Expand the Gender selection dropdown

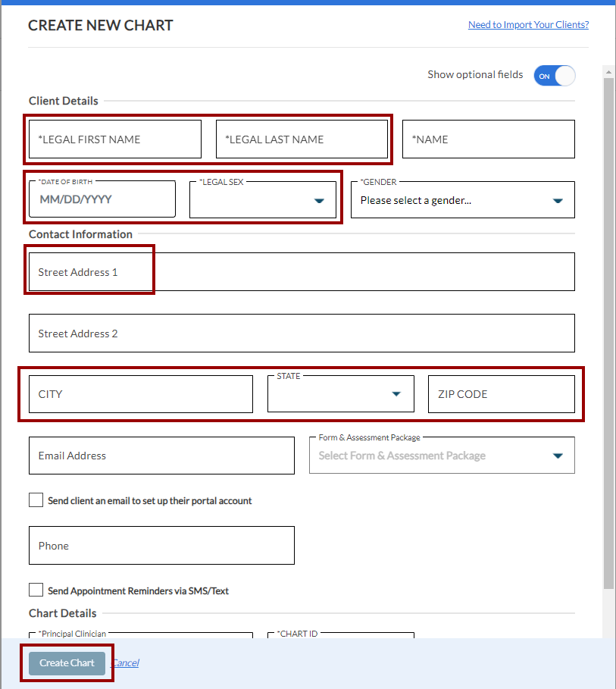[x=462, y=201]
